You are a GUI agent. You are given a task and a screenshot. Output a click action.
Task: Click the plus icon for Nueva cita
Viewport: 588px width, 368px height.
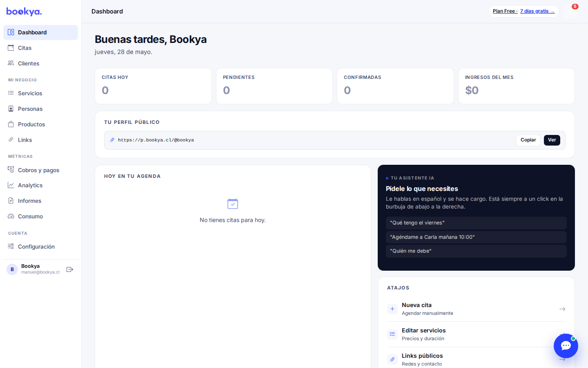[x=392, y=309]
